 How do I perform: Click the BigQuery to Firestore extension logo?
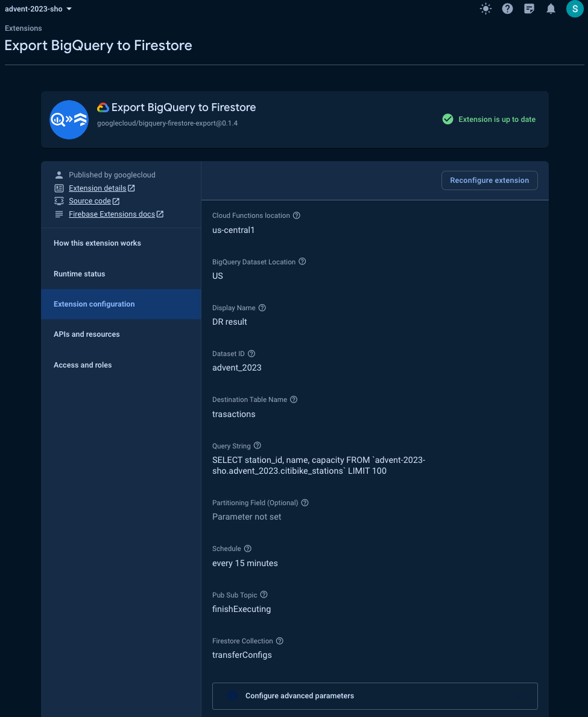coord(69,120)
